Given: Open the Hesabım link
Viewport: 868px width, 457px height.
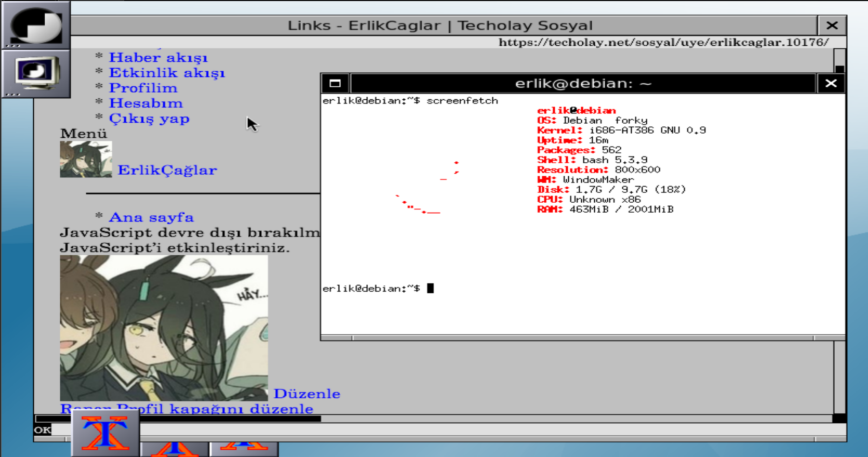Looking at the screenshot, I should point(146,103).
